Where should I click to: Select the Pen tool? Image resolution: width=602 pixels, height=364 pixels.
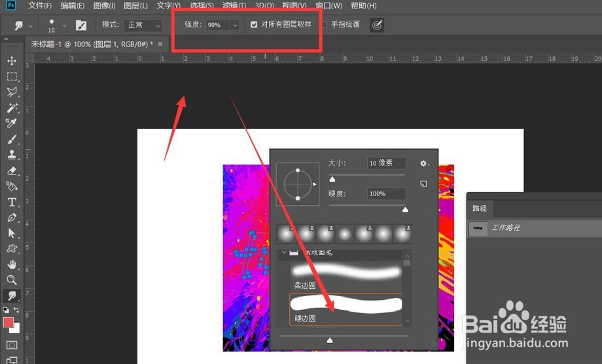(x=12, y=218)
